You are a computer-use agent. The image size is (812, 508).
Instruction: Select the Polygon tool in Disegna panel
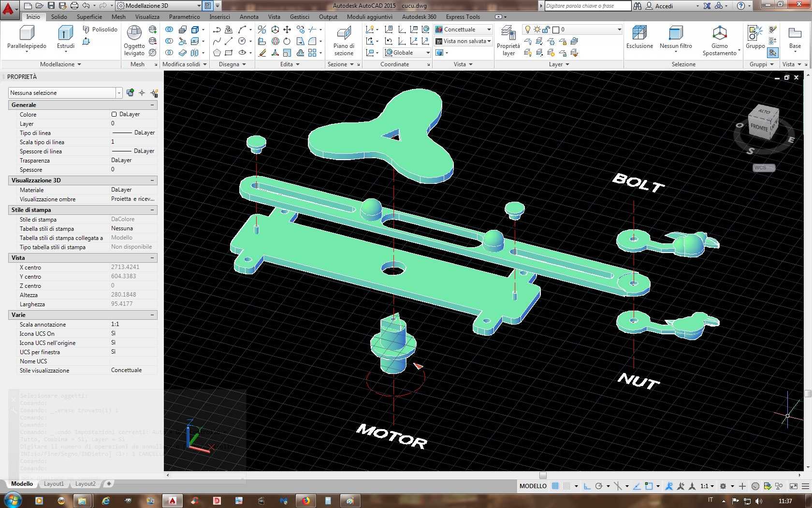coord(217,53)
